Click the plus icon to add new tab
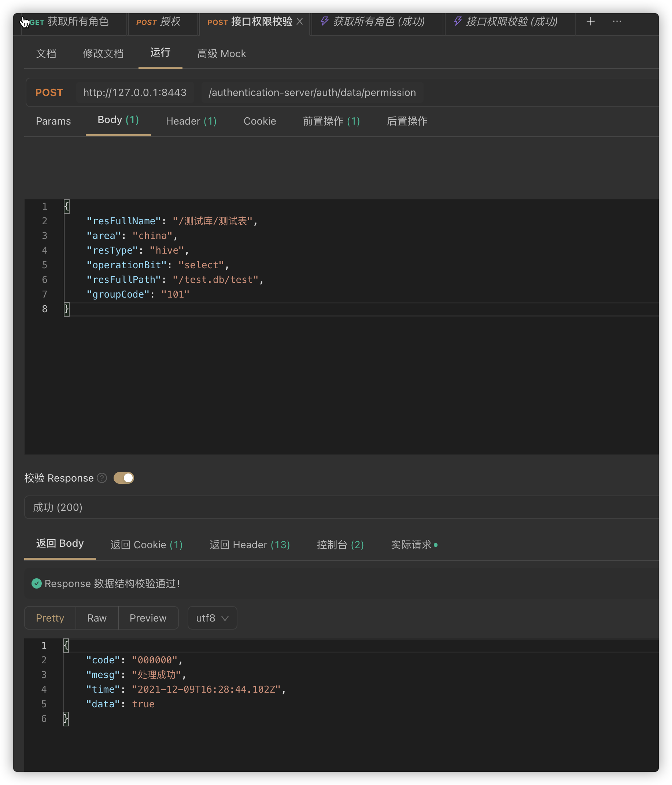The image size is (672, 785). pos(590,22)
